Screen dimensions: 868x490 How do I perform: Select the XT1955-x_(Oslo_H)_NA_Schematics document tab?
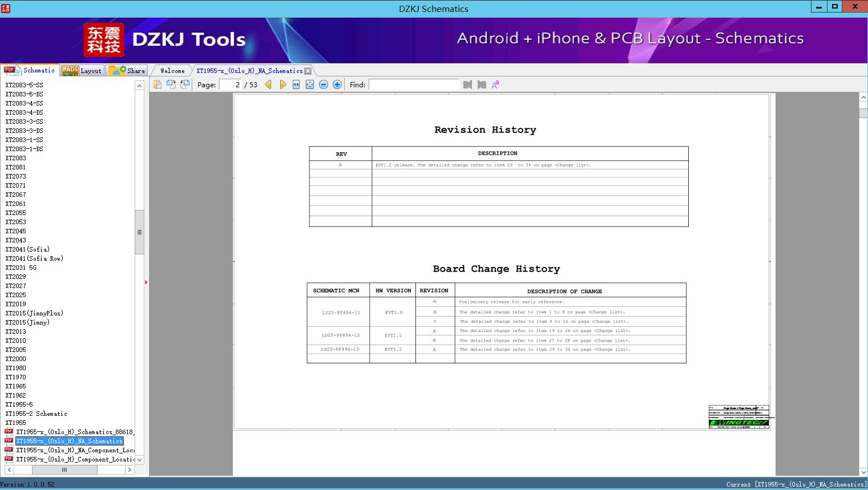click(x=249, y=71)
